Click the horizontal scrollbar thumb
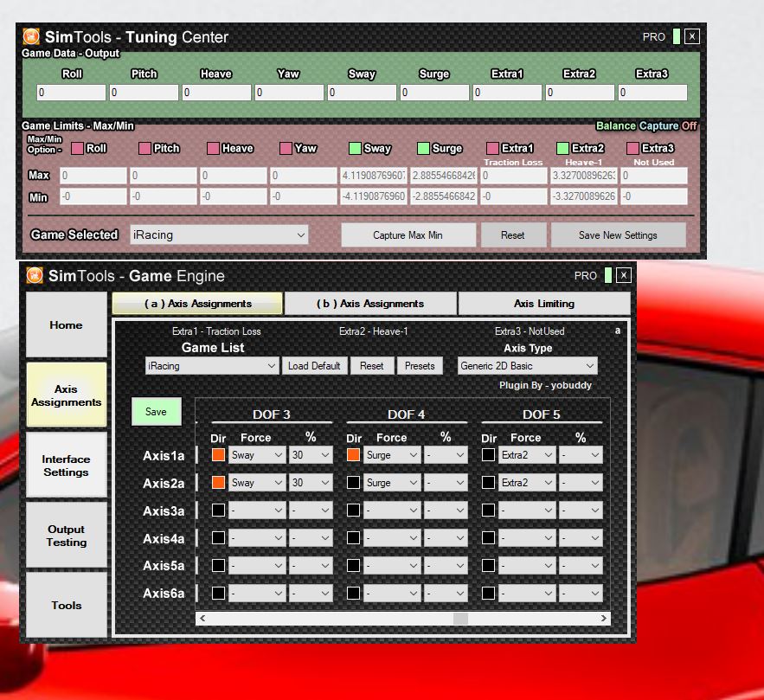The image size is (764, 700). pos(460,618)
